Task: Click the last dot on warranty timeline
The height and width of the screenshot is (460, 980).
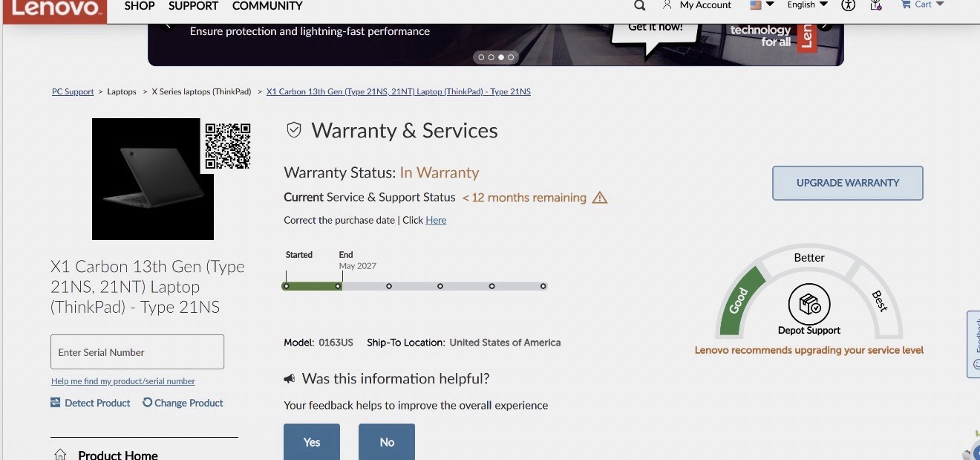Action: click(x=543, y=285)
